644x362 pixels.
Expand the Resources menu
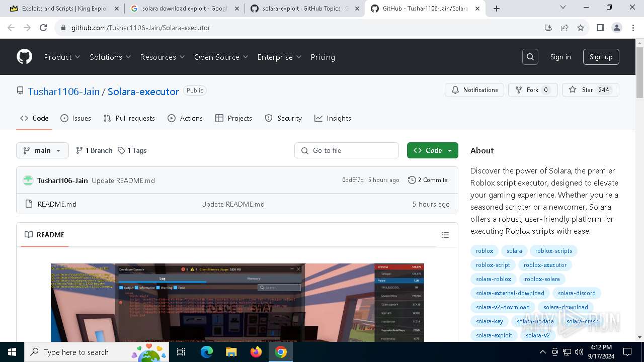pos(163,57)
